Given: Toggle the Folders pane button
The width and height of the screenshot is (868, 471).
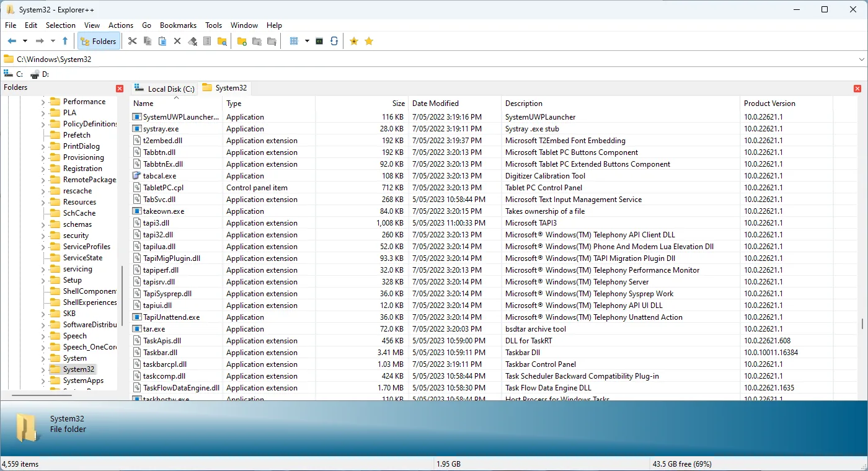Looking at the screenshot, I should (99, 41).
